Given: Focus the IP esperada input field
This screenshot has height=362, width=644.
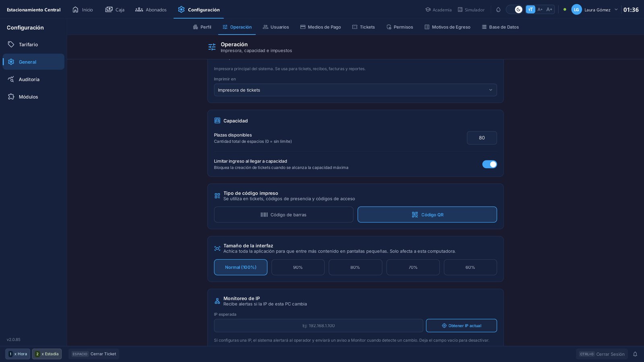Looking at the screenshot, I should coord(318,326).
